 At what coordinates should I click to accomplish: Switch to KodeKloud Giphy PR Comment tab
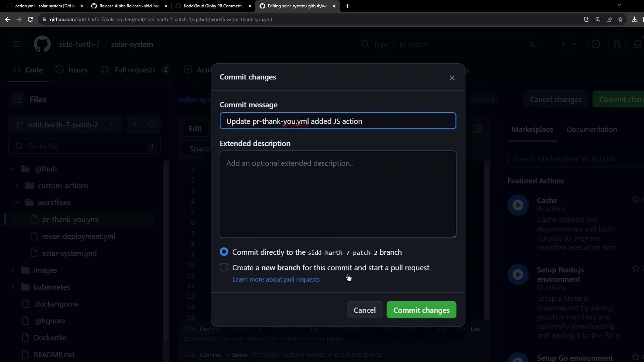(x=213, y=6)
